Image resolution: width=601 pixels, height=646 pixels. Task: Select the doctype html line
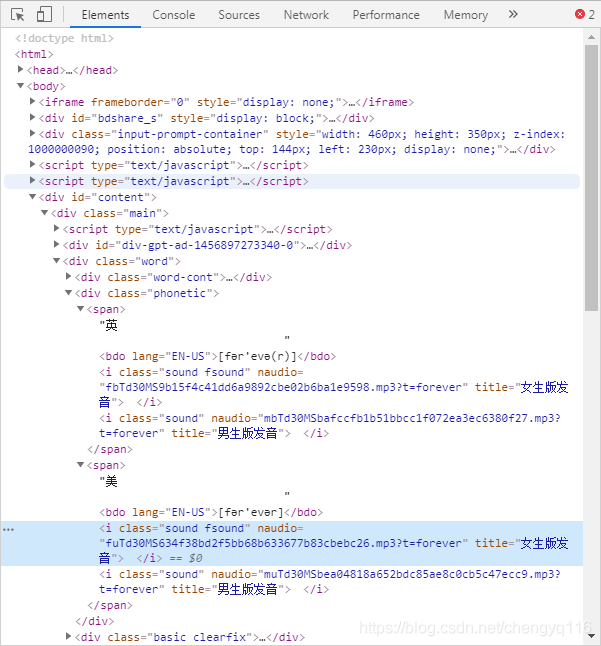[x=64, y=38]
